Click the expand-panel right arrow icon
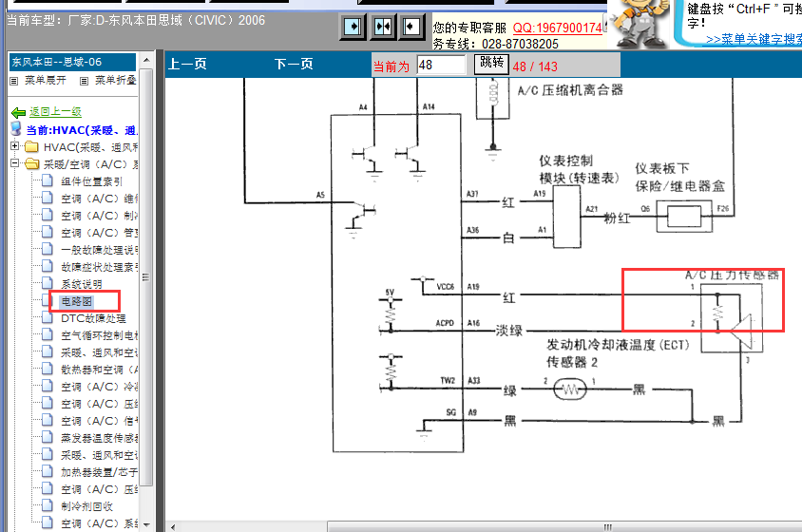Viewport: 802px width, 532px height. pos(353,27)
